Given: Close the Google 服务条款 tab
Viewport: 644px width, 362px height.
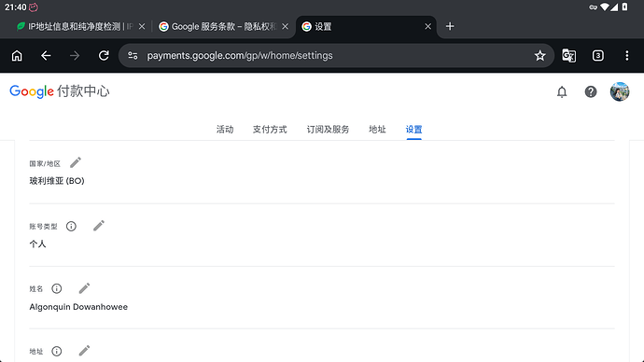Looking at the screenshot, I should (x=285, y=26).
